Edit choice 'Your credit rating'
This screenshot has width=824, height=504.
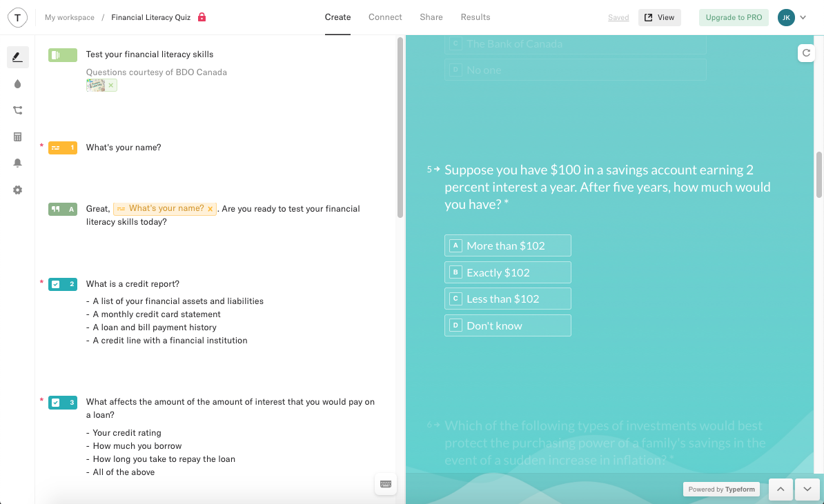tap(127, 433)
